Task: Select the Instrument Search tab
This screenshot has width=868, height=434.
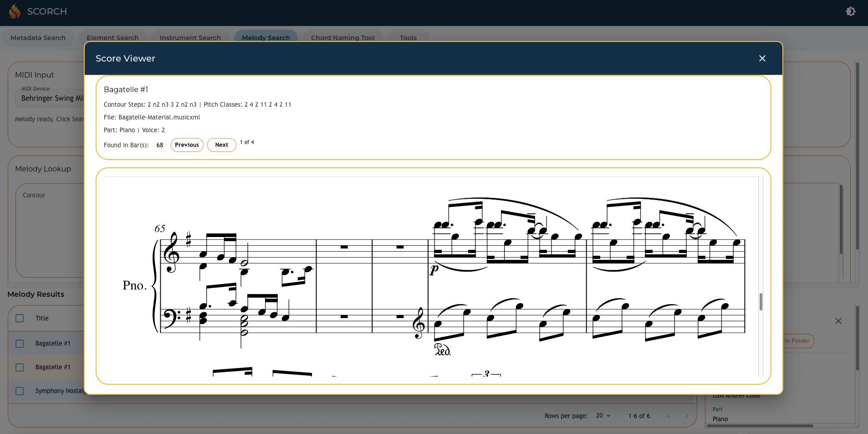Action: (190, 37)
